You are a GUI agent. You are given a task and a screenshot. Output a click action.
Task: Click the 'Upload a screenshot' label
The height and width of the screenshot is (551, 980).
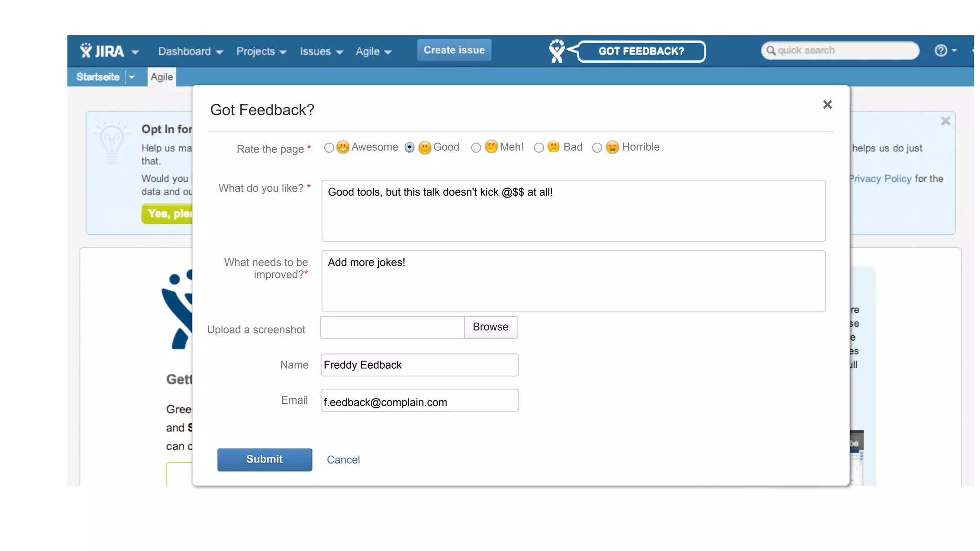coord(256,330)
